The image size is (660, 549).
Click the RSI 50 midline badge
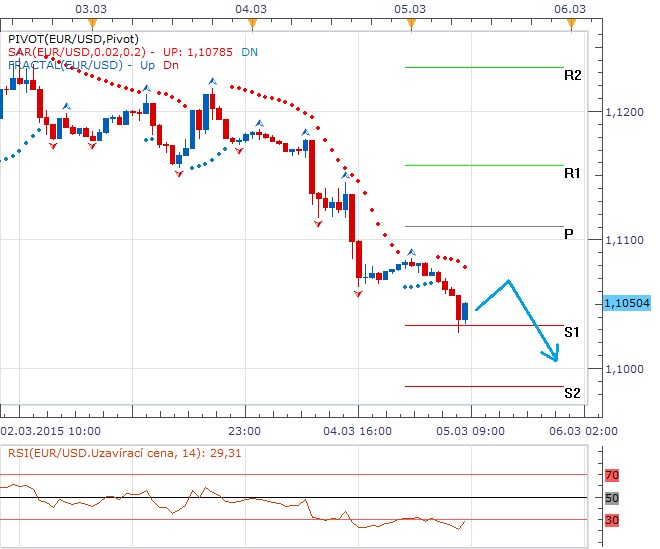pos(614,498)
